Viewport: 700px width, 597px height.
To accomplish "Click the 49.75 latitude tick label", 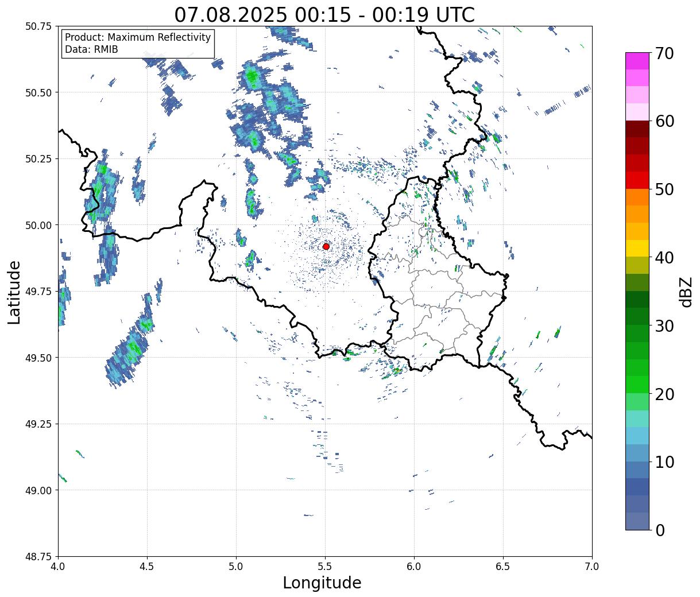I will click(x=38, y=292).
